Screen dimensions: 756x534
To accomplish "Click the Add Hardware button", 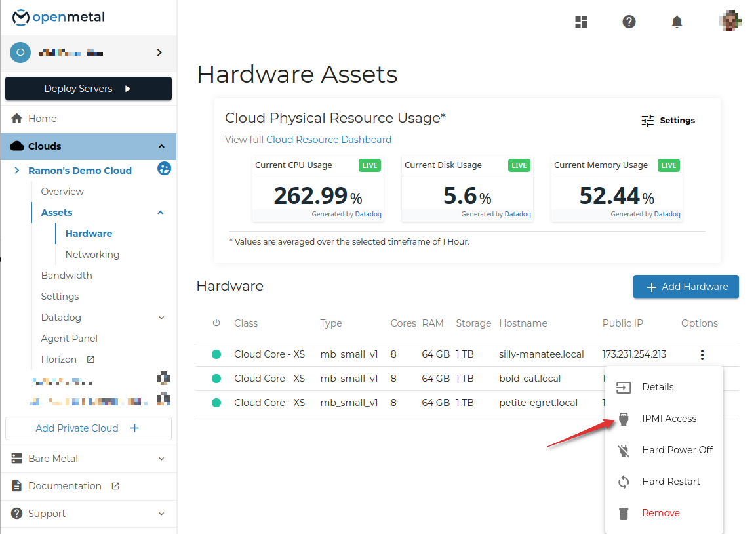I will pyautogui.click(x=686, y=287).
